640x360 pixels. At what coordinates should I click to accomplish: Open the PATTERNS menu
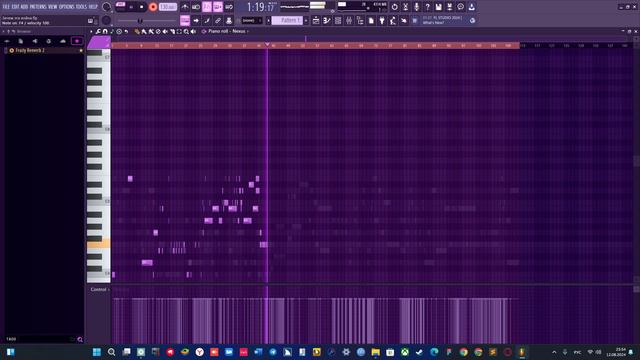pyautogui.click(x=38, y=7)
